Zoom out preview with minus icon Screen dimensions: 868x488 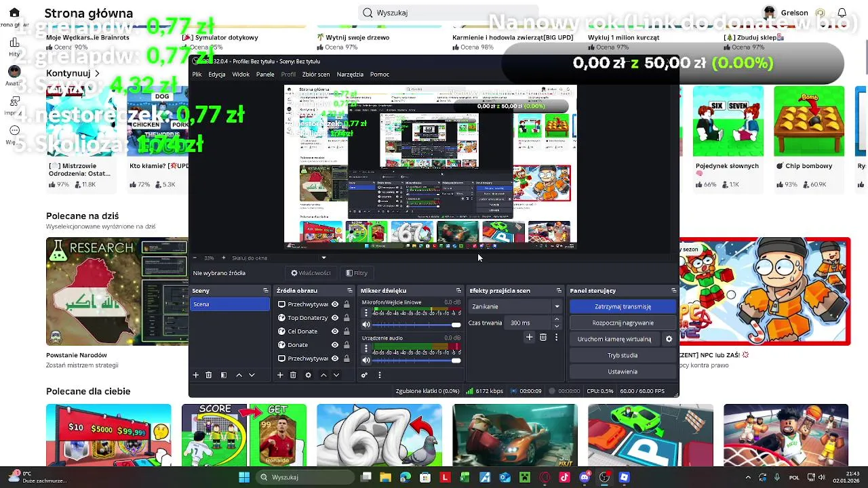click(195, 258)
